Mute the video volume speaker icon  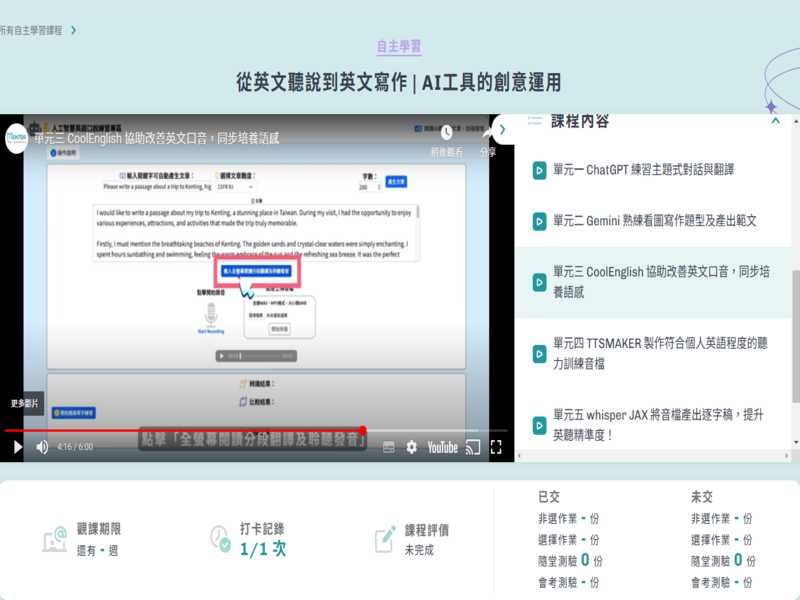(42, 447)
